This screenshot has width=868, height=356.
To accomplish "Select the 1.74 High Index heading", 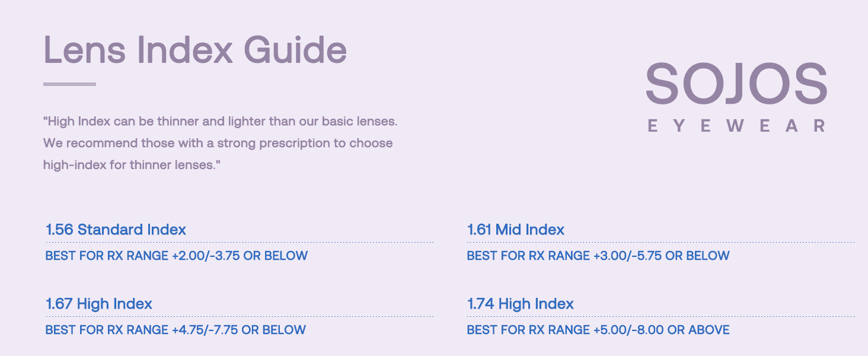I will [x=521, y=304].
